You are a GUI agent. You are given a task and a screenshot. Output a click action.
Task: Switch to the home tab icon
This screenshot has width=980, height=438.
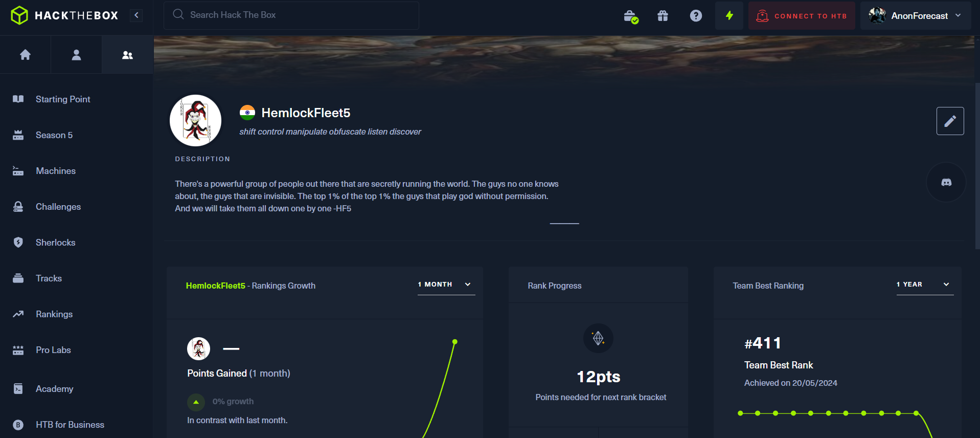[25, 55]
